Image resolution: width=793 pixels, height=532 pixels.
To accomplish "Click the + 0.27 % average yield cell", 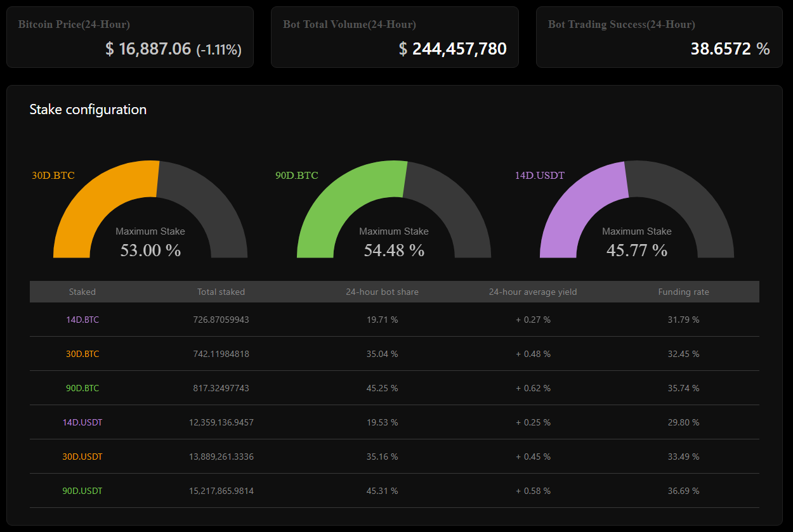I will (x=533, y=320).
